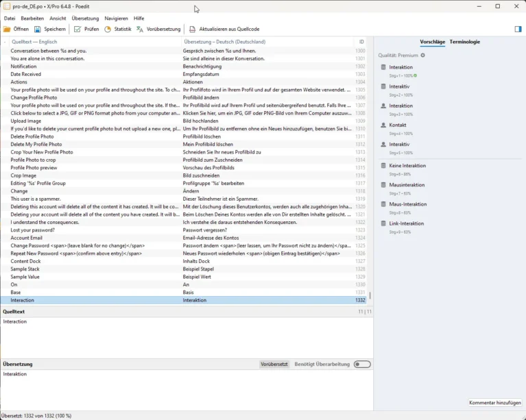This screenshot has height=420, width=526.
Task: Click the Speichern disk icon
Action: click(37, 29)
